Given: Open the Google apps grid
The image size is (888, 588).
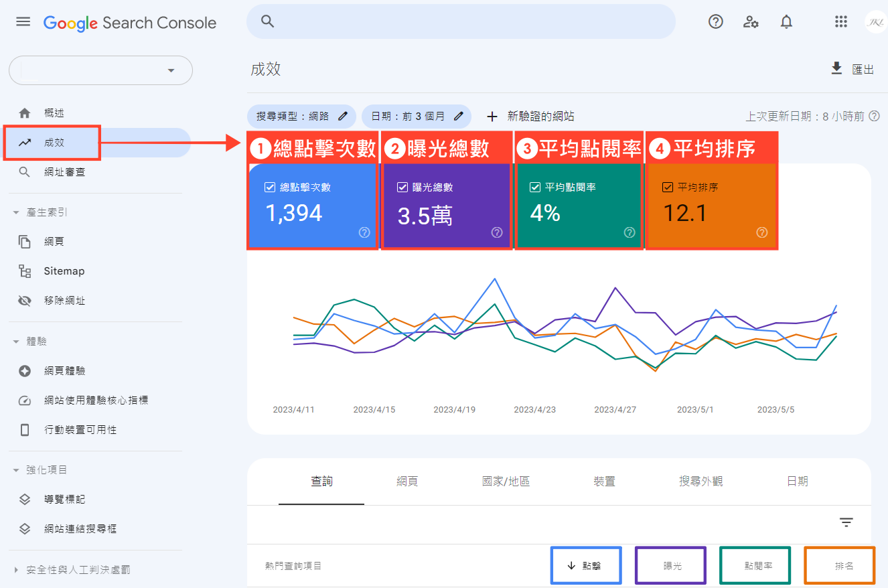Looking at the screenshot, I should point(841,22).
